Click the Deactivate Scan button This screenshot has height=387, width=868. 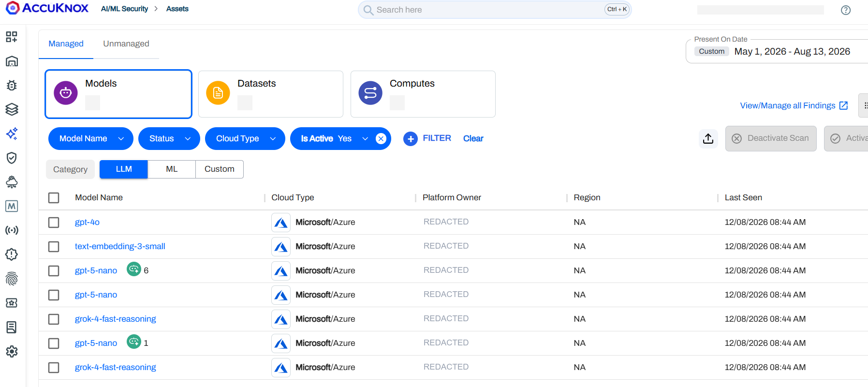771,138
